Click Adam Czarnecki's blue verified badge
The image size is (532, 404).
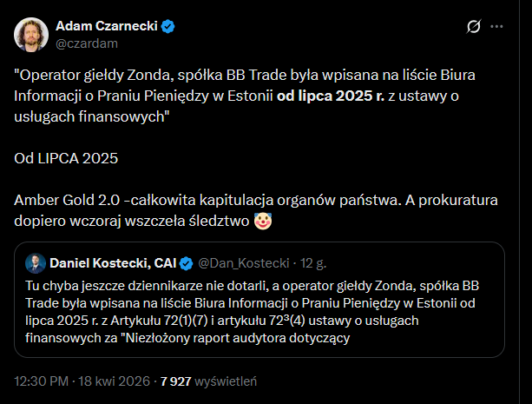(168, 25)
